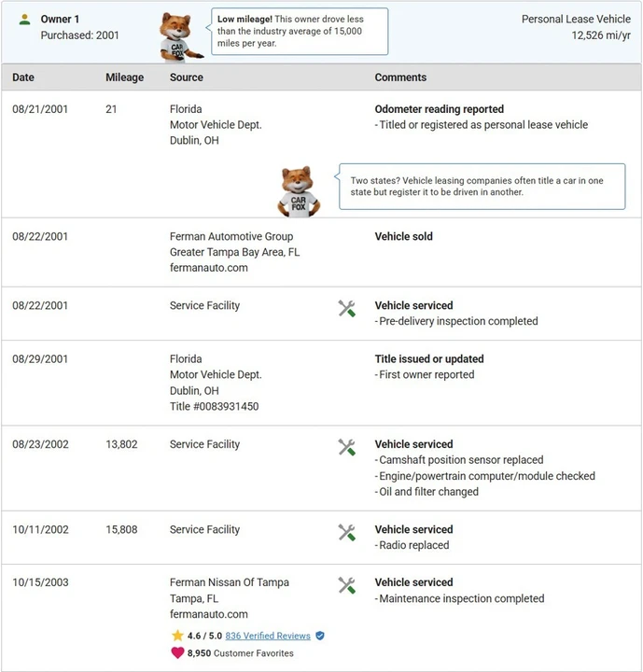Click Ferman Nissan Of Tampa source name

[230, 582]
